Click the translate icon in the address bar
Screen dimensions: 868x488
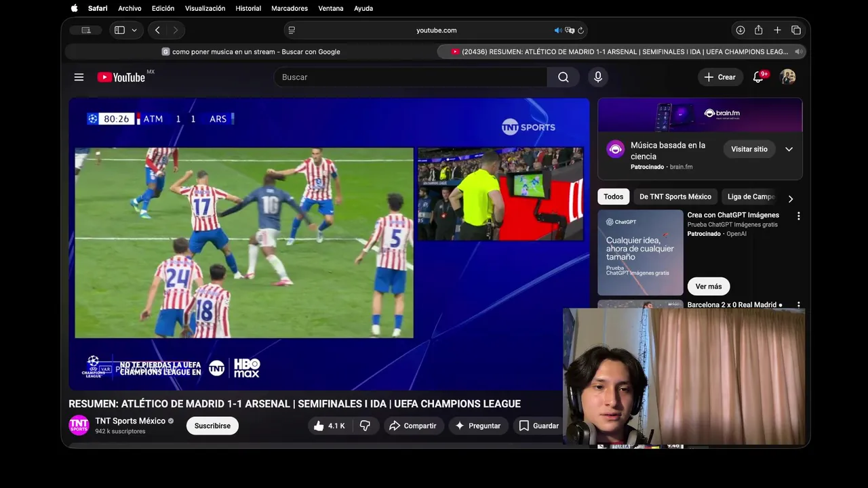point(570,30)
